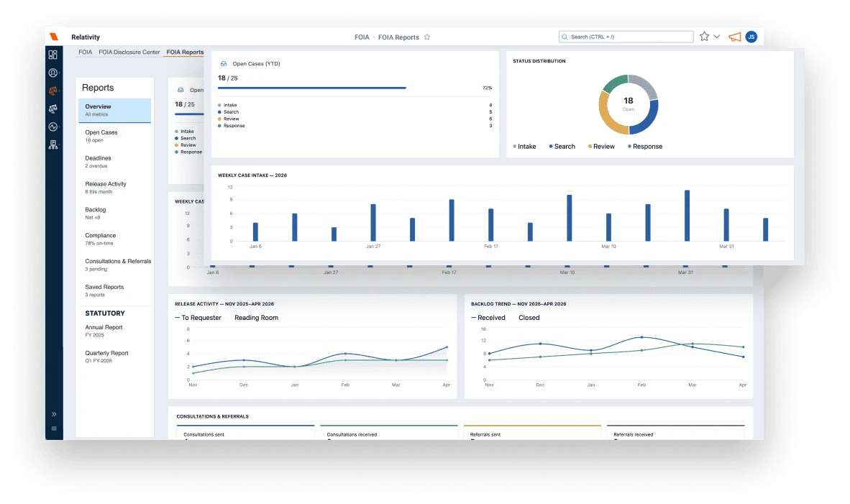This screenshot has width=850, height=504.
Task: Open the Backlog report
Action: 114,213
